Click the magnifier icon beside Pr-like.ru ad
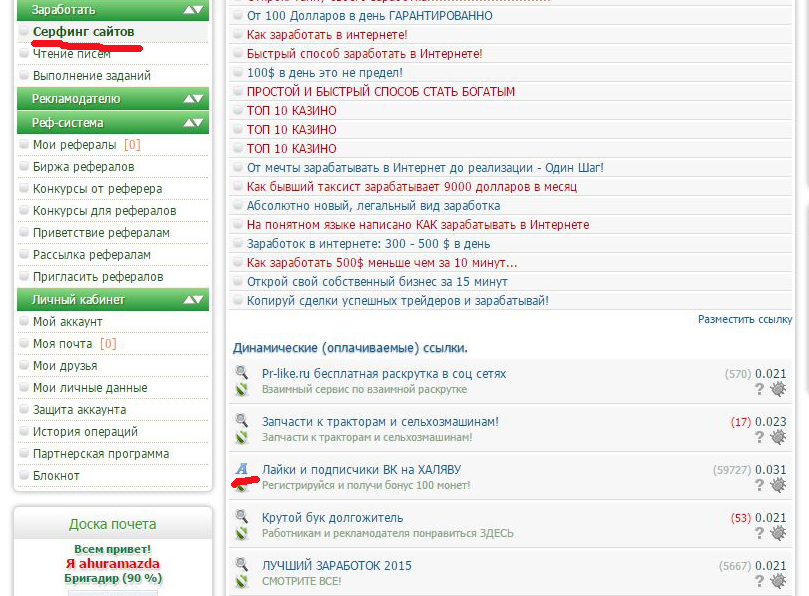The width and height of the screenshot is (809, 596). (x=241, y=372)
